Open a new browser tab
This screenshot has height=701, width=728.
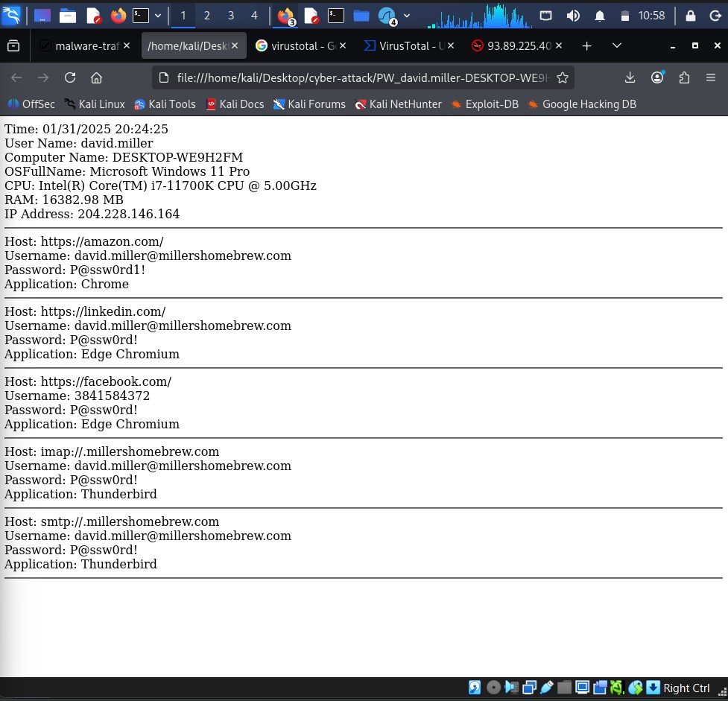[586, 45]
